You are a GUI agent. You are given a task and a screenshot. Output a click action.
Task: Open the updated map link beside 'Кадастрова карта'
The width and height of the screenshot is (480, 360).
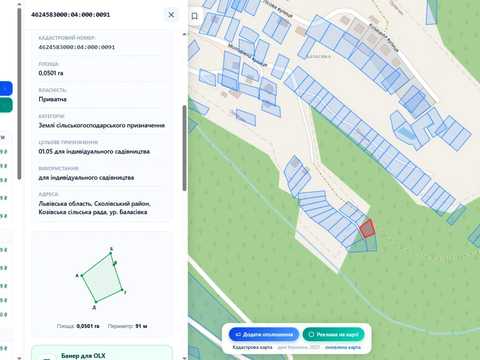[x=343, y=347]
